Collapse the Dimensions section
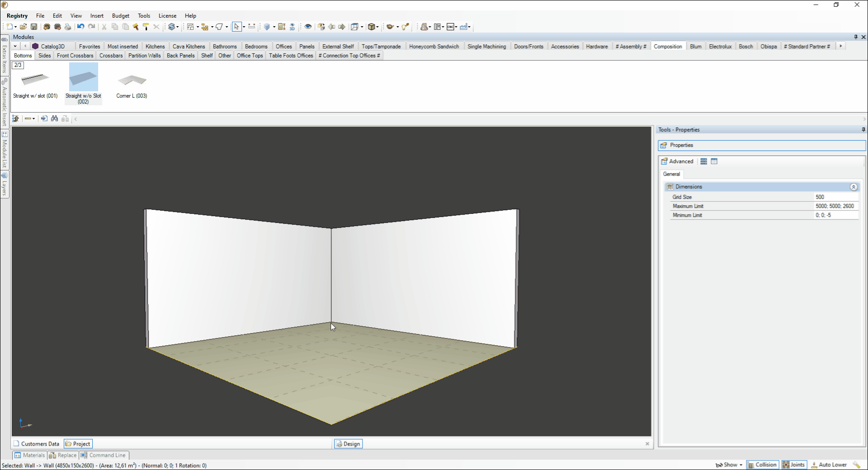Screen dimensions: 868x470 coord(854,187)
